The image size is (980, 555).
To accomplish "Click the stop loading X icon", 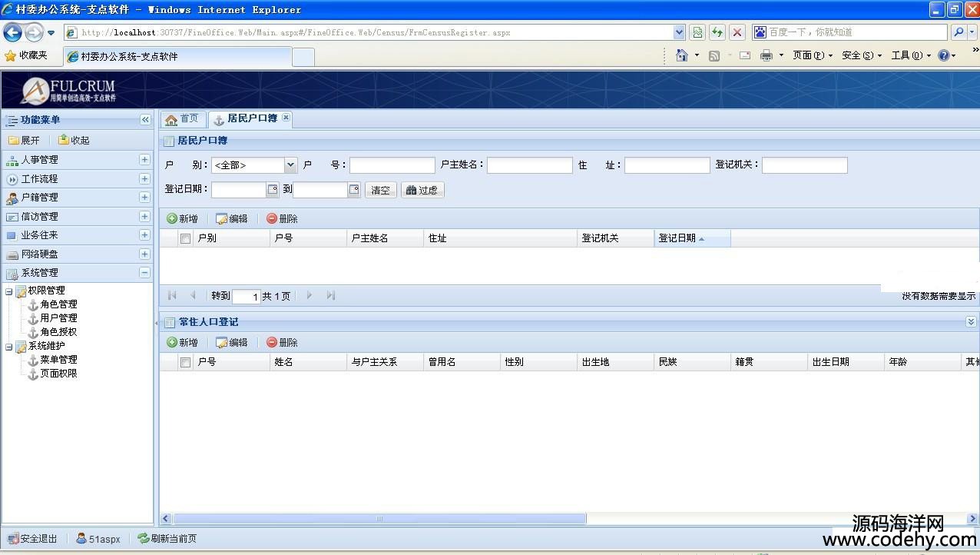I will [737, 32].
